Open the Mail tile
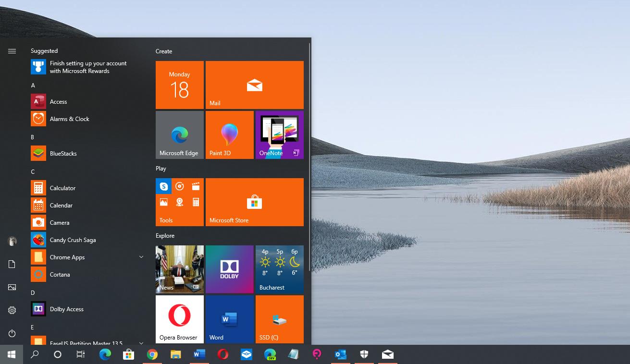This screenshot has width=630, height=364. click(x=255, y=85)
